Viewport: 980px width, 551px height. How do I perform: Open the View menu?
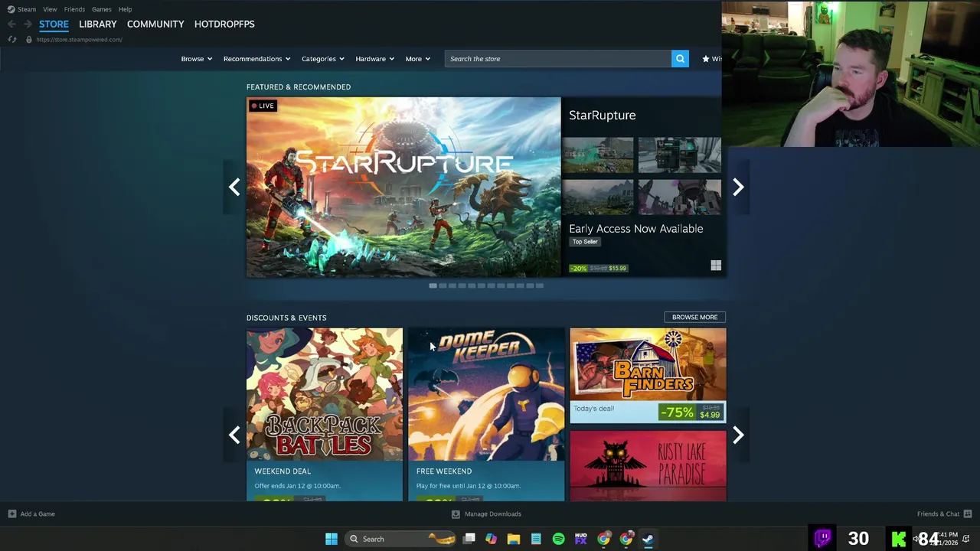tap(50, 9)
